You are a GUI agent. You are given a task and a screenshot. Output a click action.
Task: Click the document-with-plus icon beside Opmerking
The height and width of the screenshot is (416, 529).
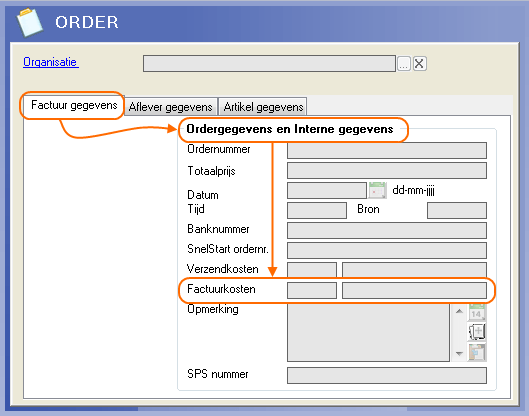pos(477,332)
